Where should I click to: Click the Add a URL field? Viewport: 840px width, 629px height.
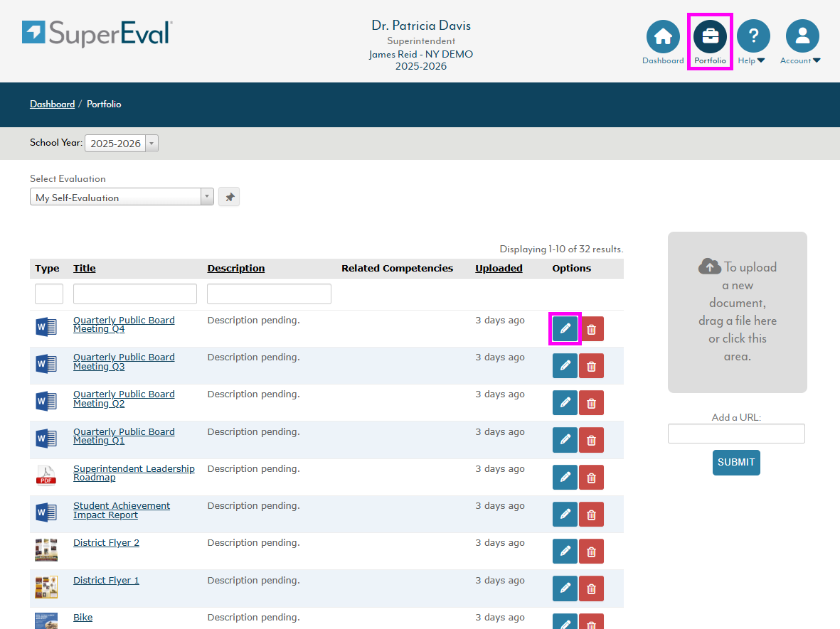[736, 434]
